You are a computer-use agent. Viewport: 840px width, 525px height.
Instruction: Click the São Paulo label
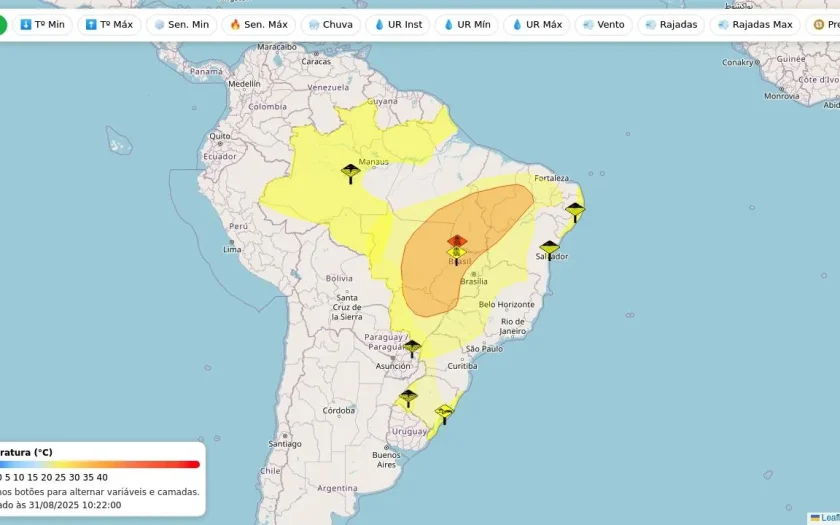click(x=484, y=349)
